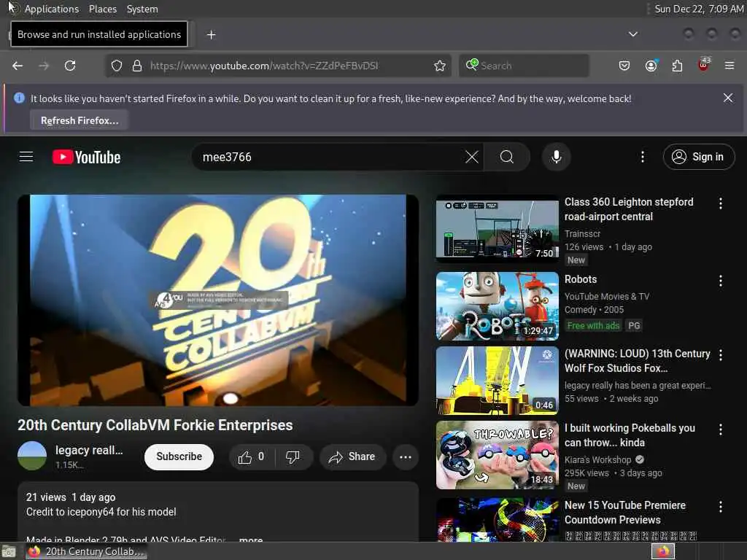Open 13th Century Wolf Fox thumbnail

[498, 381]
